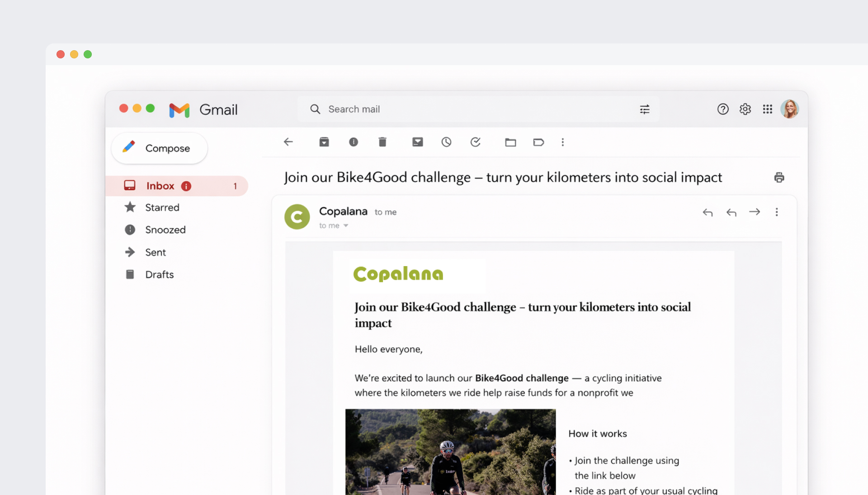Forward the email using the right arrow
The height and width of the screenshot is (495, 868).
(x=754, y=212)
